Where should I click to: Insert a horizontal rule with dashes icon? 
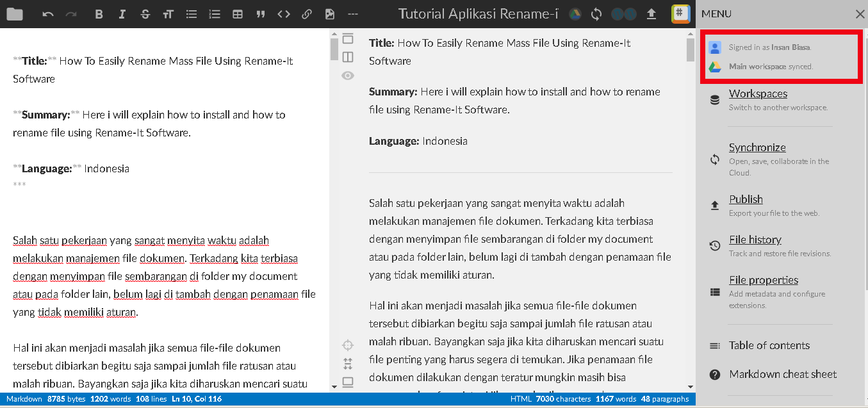[x=352, y=14]
